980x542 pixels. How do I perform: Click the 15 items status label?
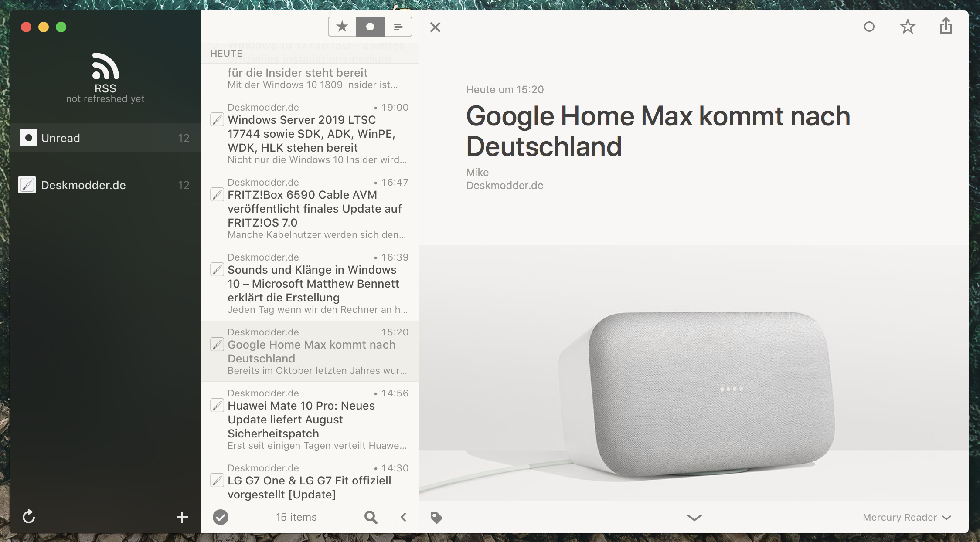[296, 517]
